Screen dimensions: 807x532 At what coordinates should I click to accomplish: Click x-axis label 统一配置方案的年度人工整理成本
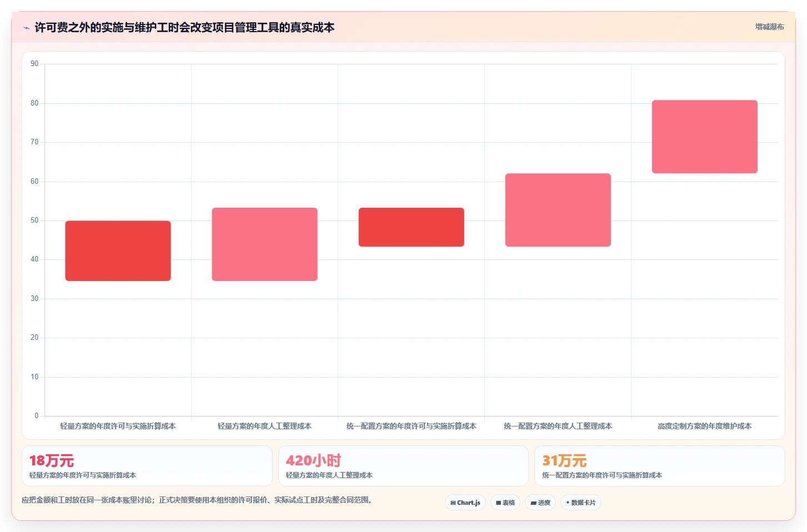[x=558, y=426]
